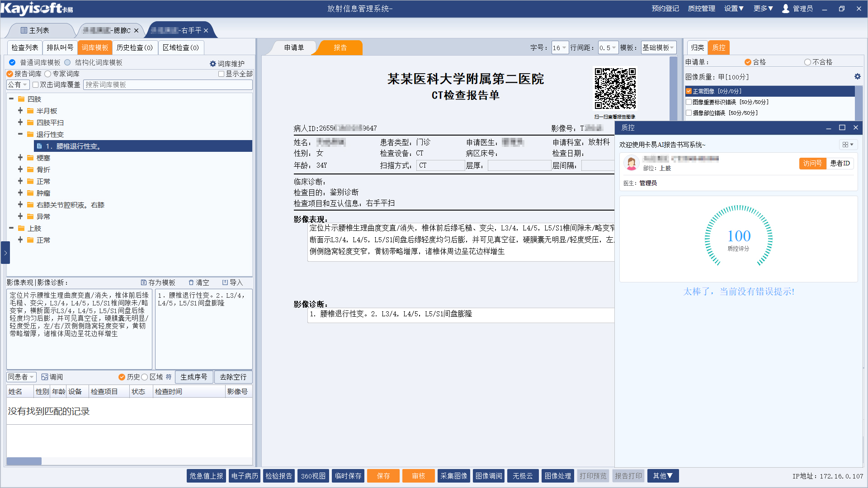Viewport: 868px width, 488px height.
Task: Open the 基础模板 template dropdown
Action: tap(658, 47)
